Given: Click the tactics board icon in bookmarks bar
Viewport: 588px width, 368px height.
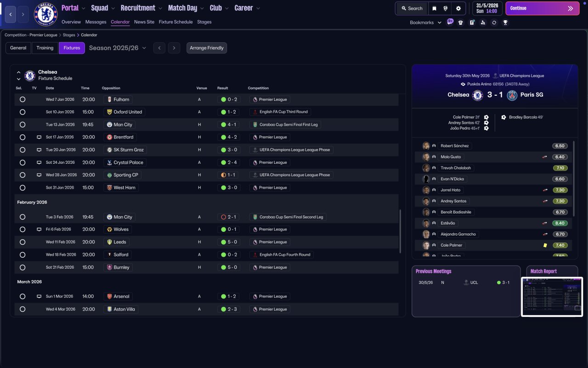Looking at the screenshot, I should pyautogui.click(x=472, y=23).
